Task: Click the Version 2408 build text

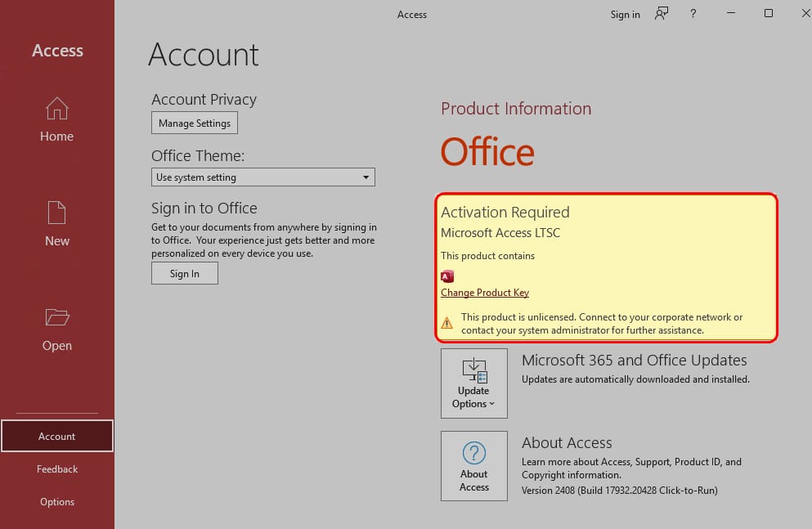Action: 619,491
